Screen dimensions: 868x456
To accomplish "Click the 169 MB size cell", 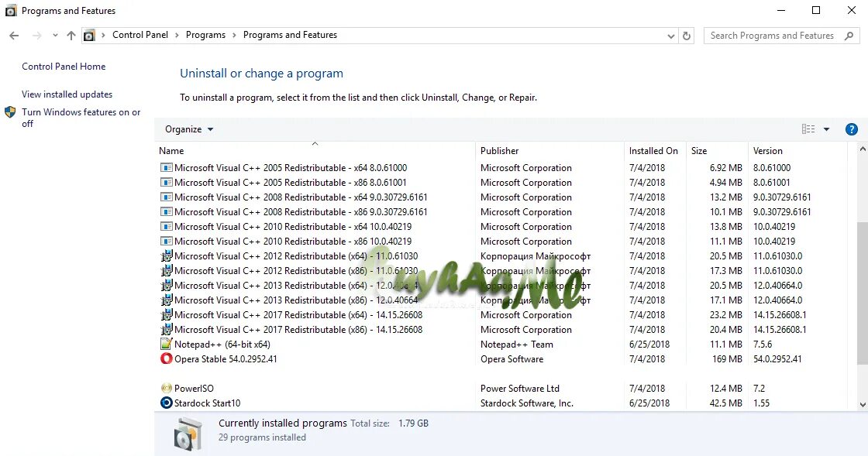I will [x=727, y=359].
